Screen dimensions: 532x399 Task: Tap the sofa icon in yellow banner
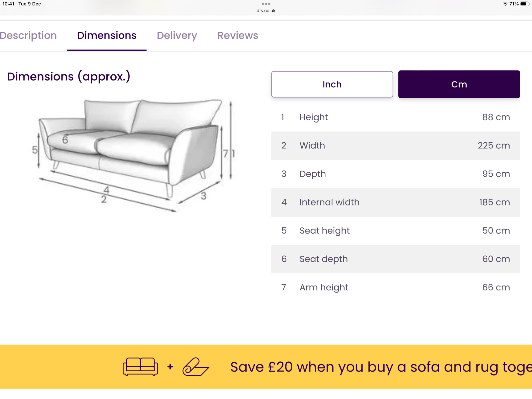tap(140, 366)
